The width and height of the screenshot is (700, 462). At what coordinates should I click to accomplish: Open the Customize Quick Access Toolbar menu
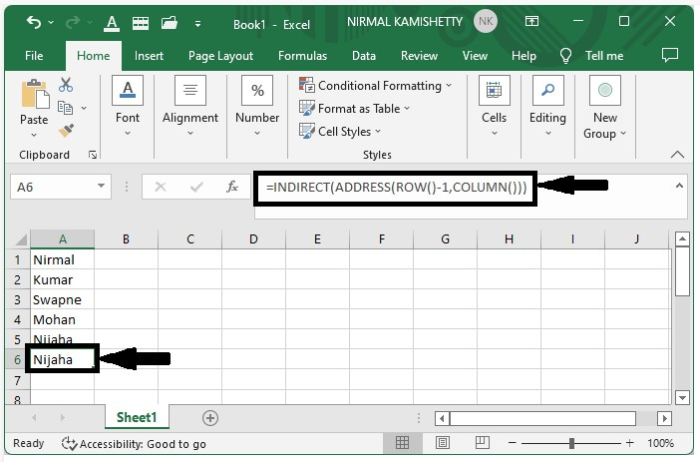click(198, 24)
